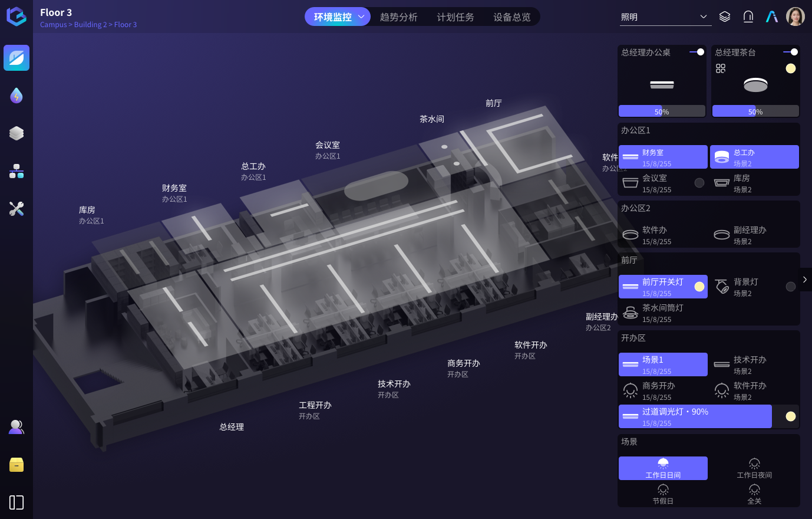Select the 软件开办 light in 开办区 panel
Image resolution: width=812 pixels, height=519 pixels.
pos(754,390)
